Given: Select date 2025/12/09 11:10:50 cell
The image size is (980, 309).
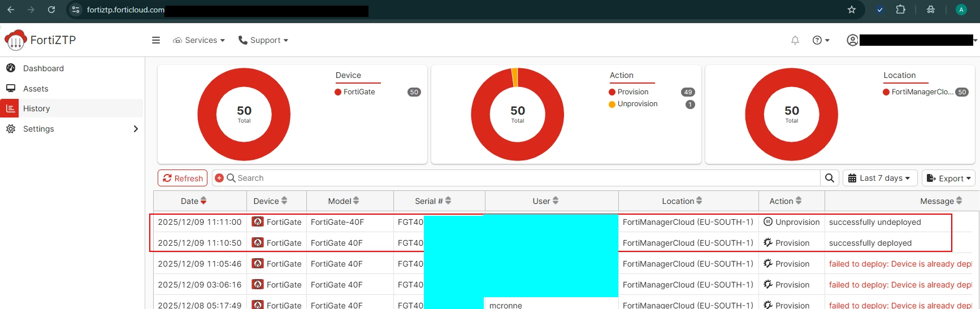Looking at the screenshot, I should 200,243.
